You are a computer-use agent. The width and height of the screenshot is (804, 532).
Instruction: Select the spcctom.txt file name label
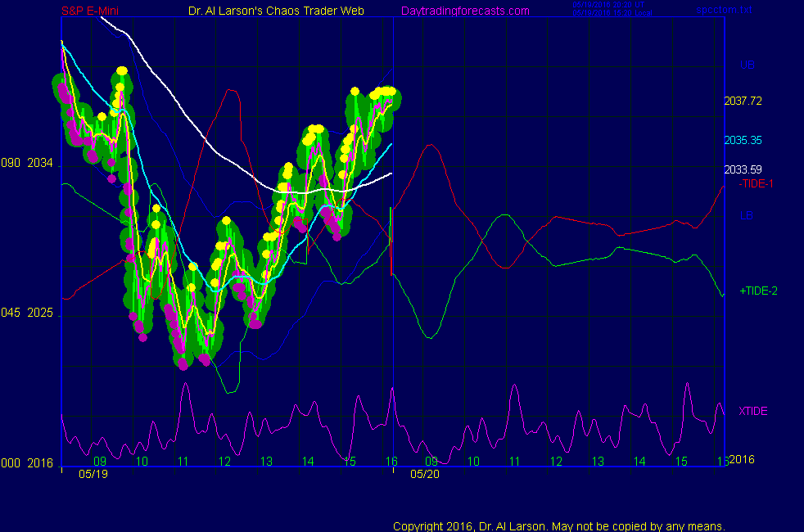pos(724,10)
